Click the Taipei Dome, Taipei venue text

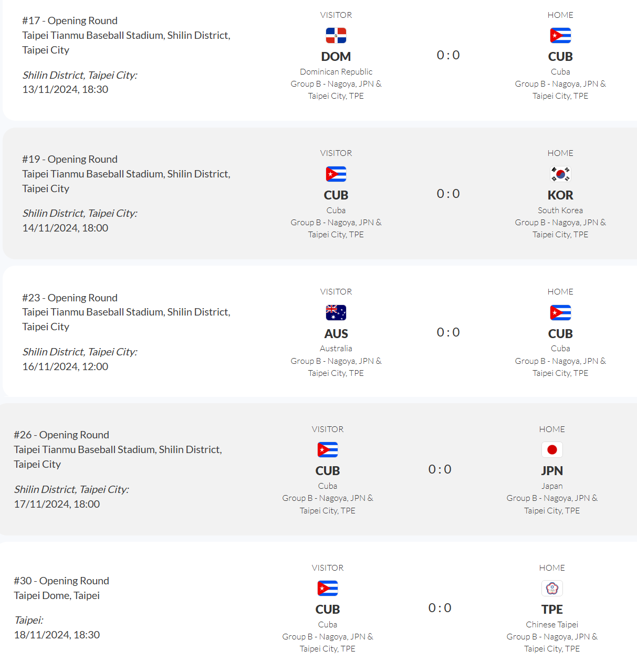(57, 595)
